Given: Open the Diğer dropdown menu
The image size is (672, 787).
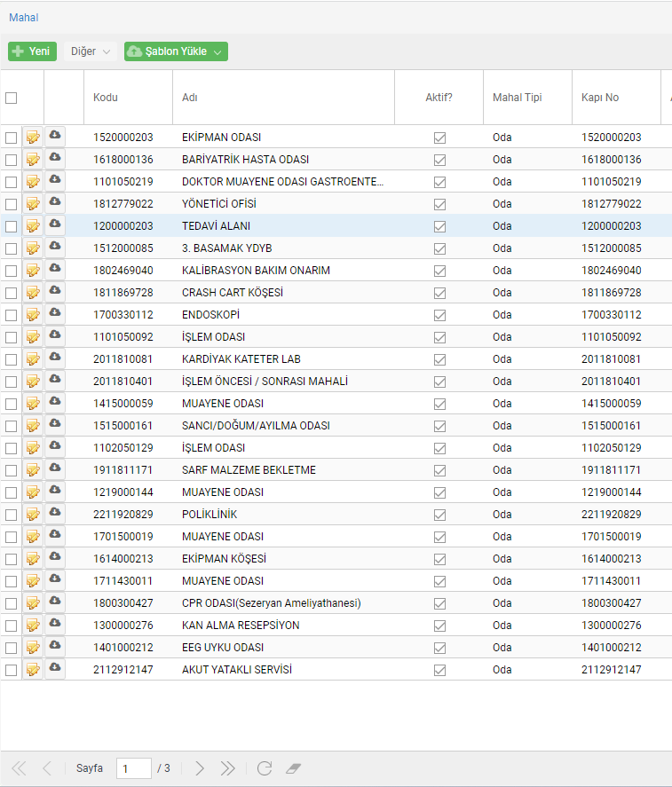Looking at the screenshot, I should 91,51.
